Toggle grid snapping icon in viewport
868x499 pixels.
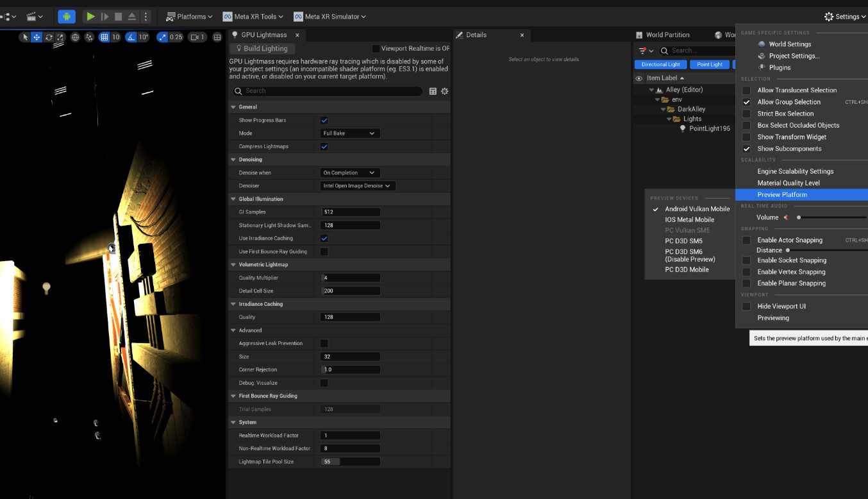click(x=104, y=37)
